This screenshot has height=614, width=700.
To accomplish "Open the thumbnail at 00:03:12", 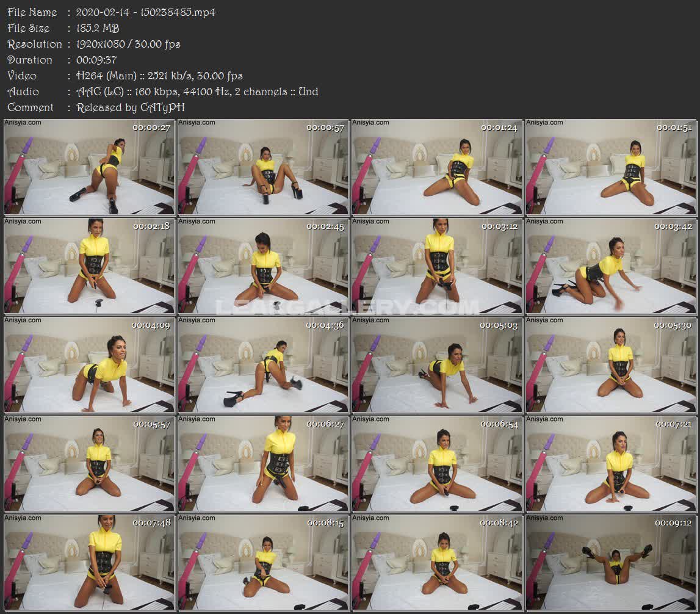I will click(437, 266).
